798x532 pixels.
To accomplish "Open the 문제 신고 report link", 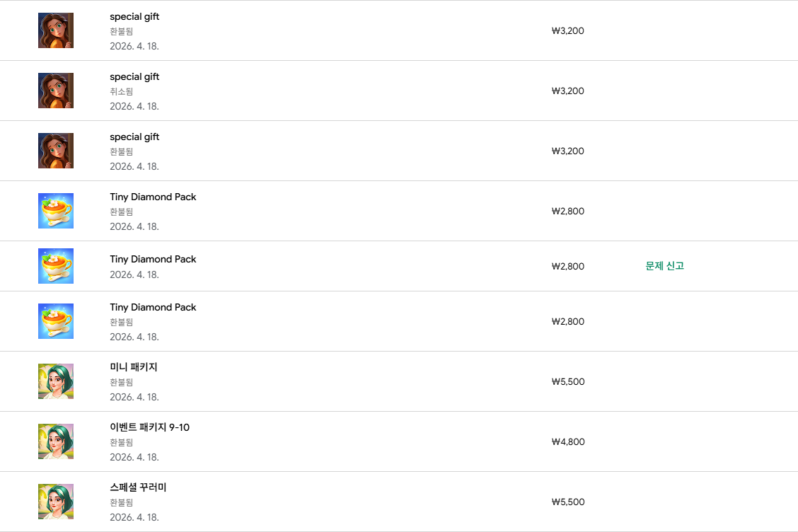I will coord(665,266).
